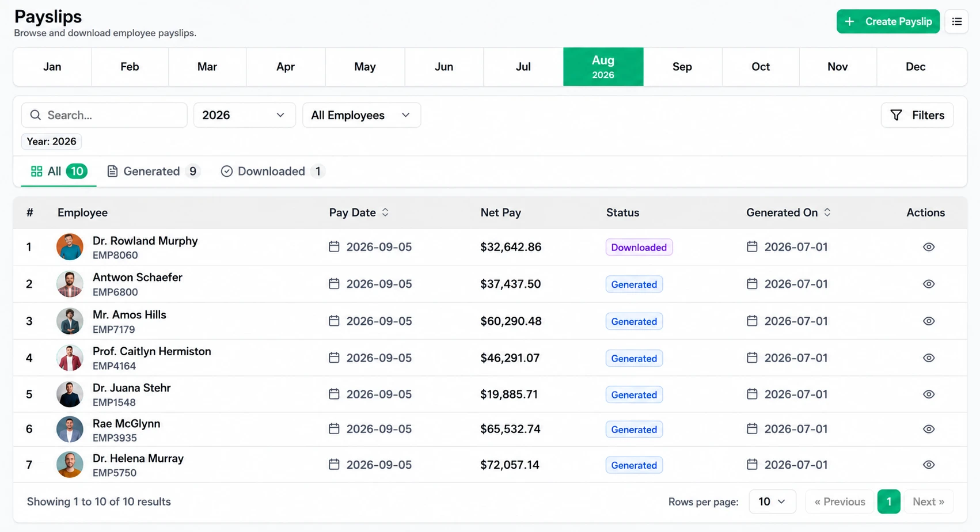This screenshot has width=980, height=532.
Task: Select the Jun month tab
Action: (x=444, y=67)
